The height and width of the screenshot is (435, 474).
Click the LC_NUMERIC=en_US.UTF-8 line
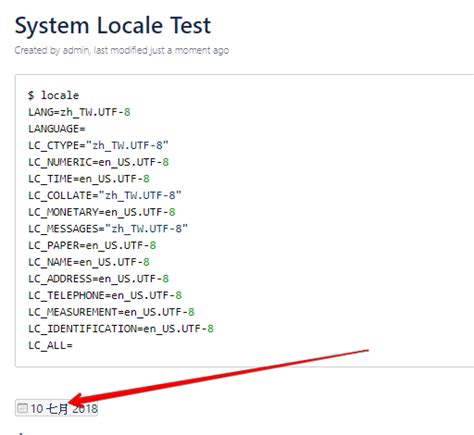pyautogui.click(x=98, y=162)
